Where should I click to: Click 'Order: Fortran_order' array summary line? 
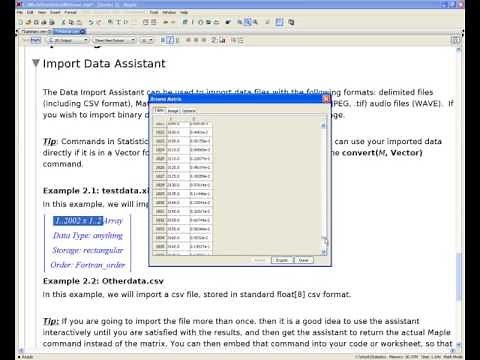(88, 265)
